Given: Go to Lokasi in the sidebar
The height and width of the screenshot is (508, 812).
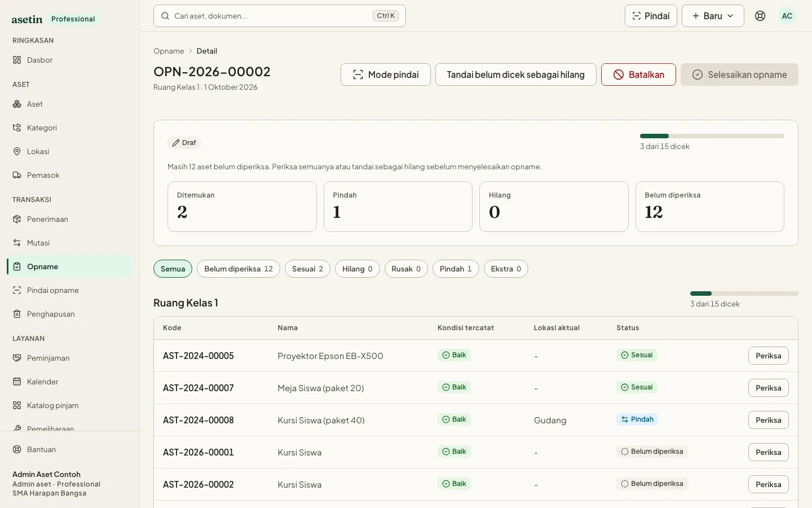Looking at the screenshot, I should 70,151.
